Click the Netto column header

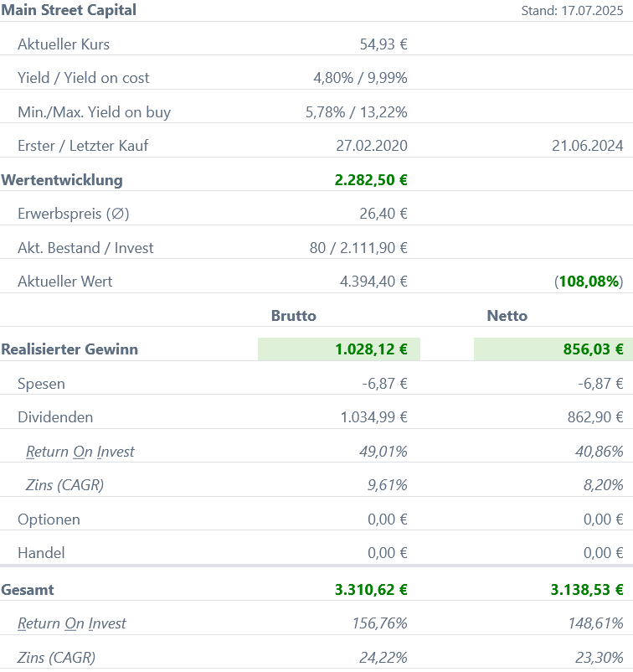[507, 316]
